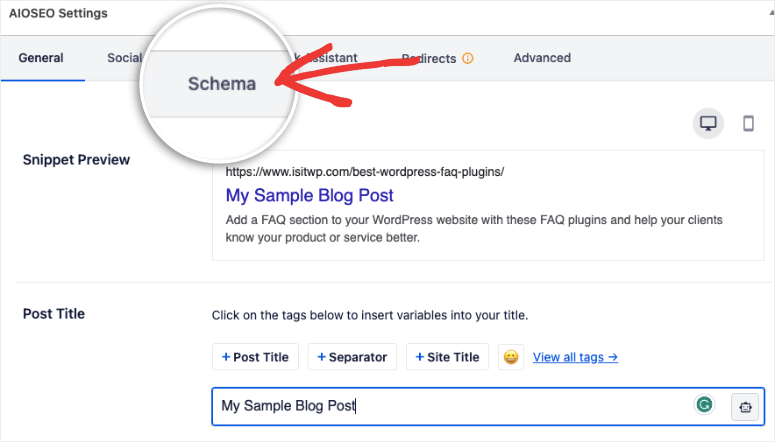Click the green Grammarly icon in title field
Viewport: 775px width, 442px height.
pyautogui.click(x=705, y=405)
